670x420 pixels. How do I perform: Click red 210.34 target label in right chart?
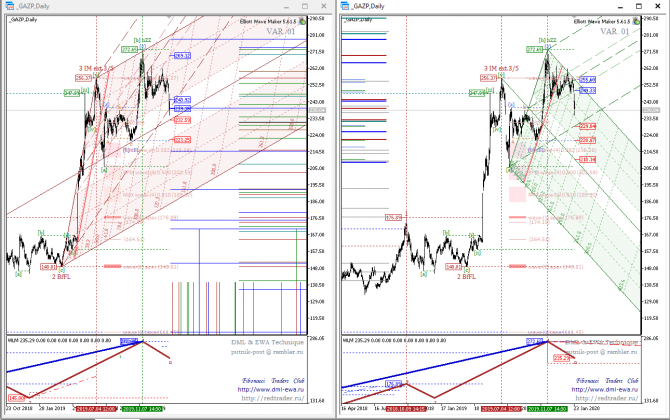588,159
